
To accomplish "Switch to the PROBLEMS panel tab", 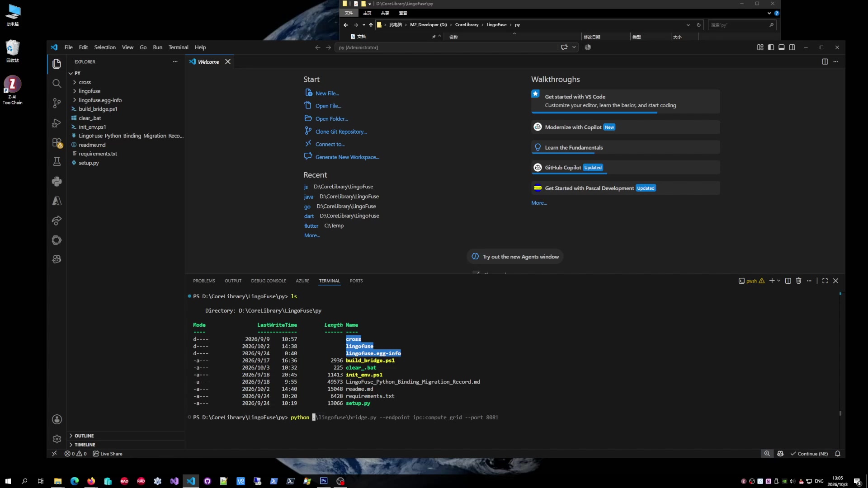I will pos(204,281).
